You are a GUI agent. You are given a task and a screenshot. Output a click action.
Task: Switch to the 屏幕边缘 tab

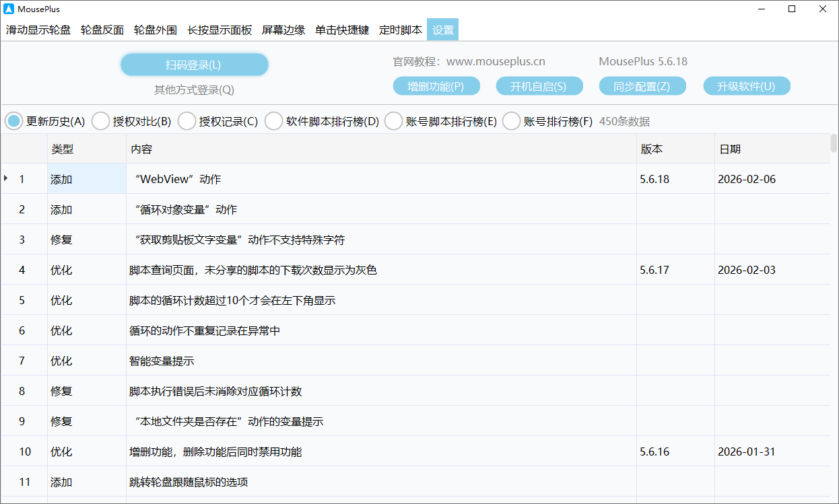[x=283, y=30]
